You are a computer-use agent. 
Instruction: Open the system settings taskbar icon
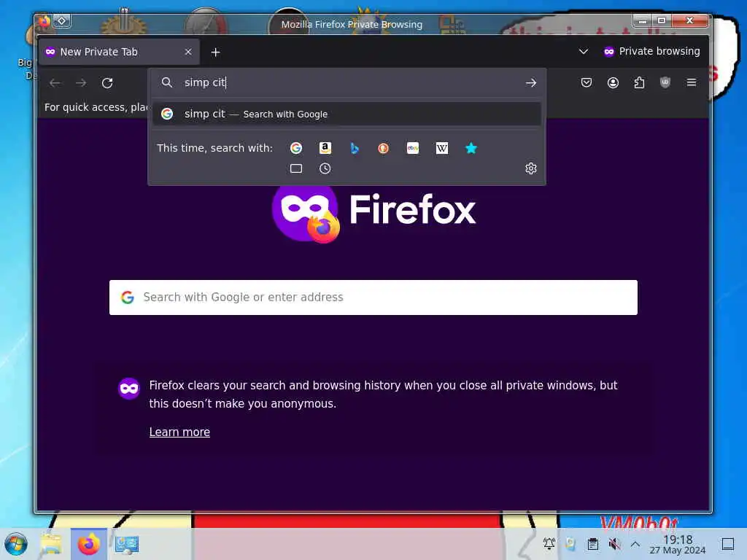pyautogui.click(x=127, y=544)
